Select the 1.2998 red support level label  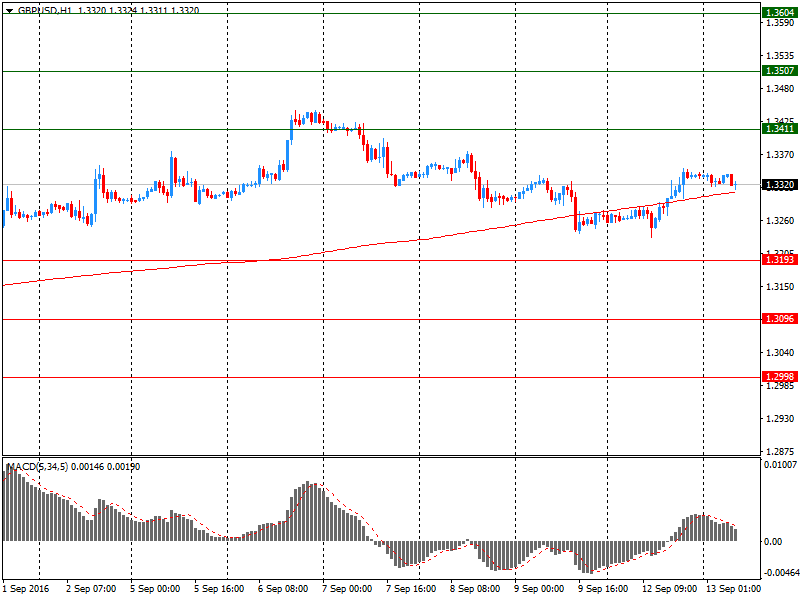(780, 377)
